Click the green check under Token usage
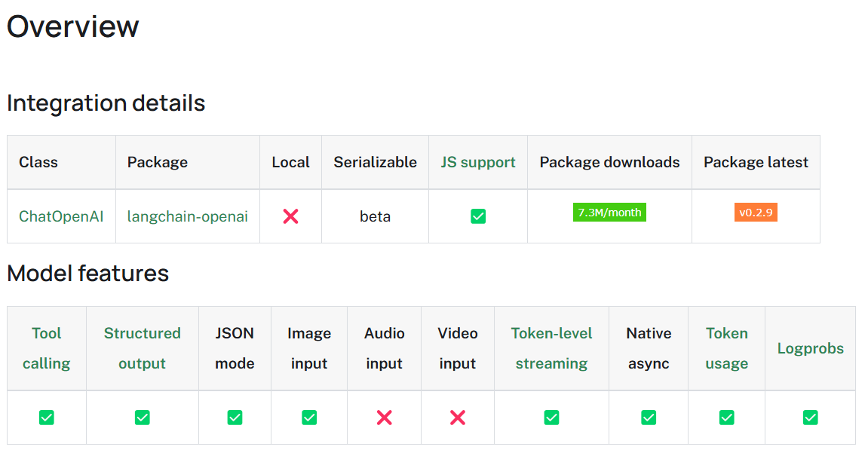Image resolution: width=868 pixels, height=456 pixels. point(726,417)
